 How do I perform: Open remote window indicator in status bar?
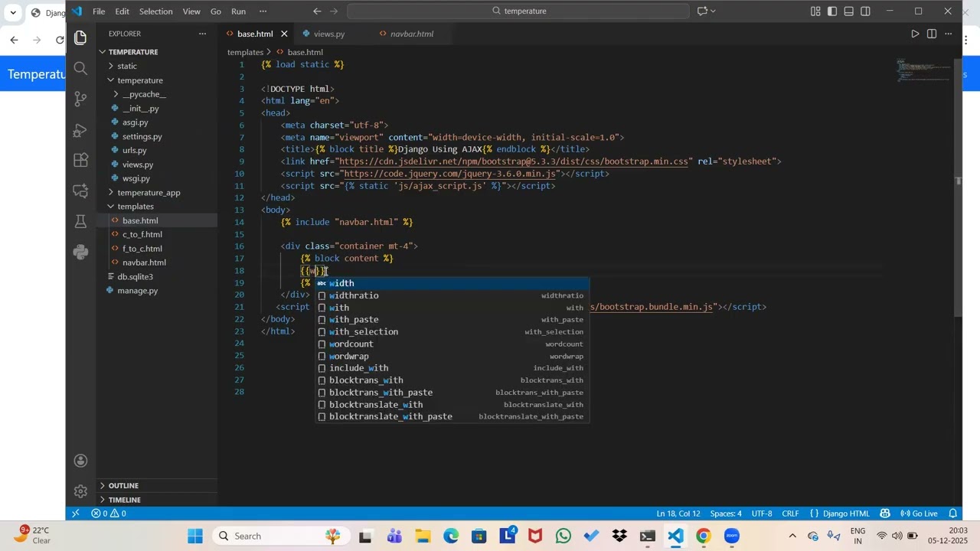75,514
